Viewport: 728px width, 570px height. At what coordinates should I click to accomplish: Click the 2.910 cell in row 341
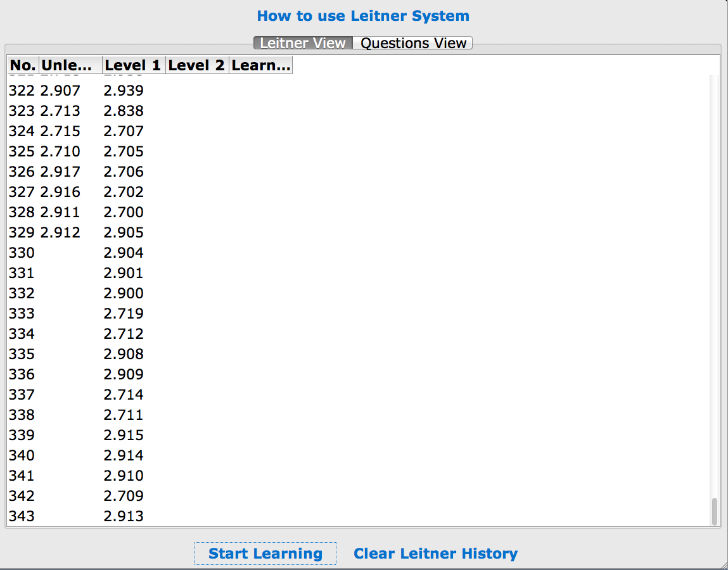click(x=124, y=476)
